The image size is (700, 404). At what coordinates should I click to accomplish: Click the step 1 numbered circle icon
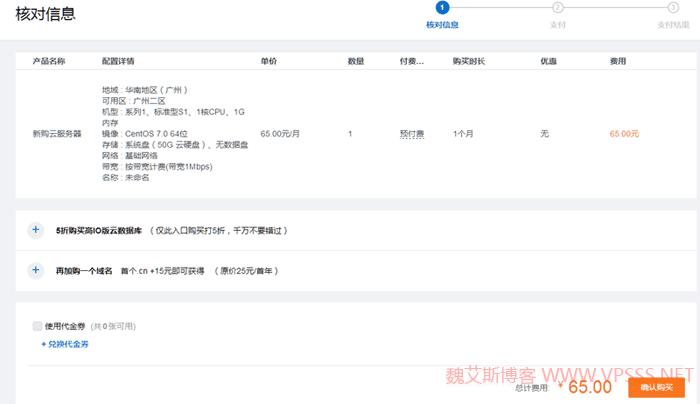tap(442, 8)
